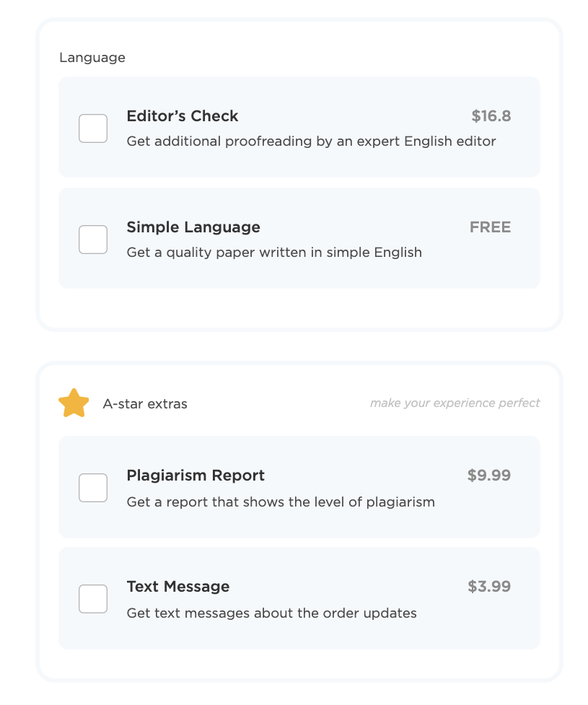Select the Text Message title

[178, 587]
